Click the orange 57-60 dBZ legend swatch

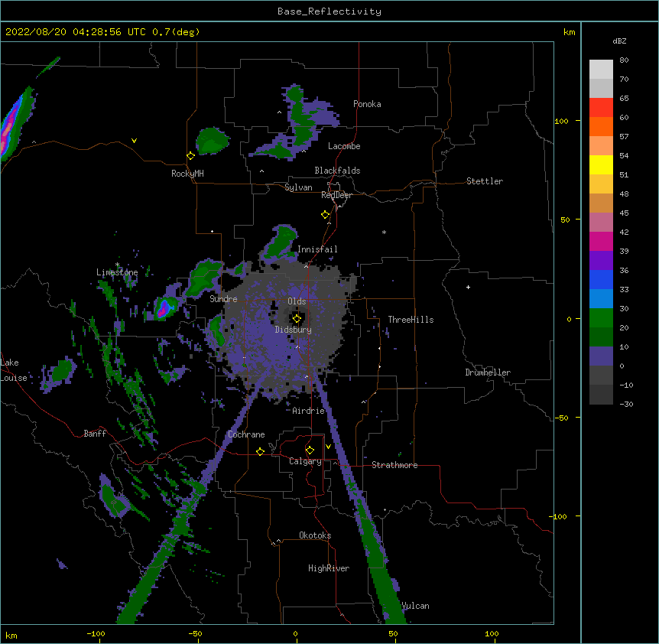point(601,127)
